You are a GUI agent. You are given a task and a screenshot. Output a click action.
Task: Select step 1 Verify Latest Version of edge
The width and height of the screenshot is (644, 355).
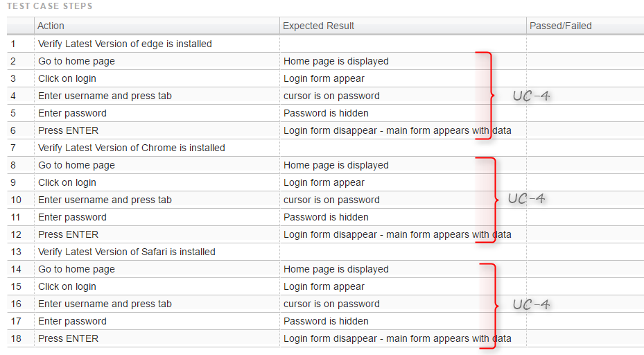pyautogui.click(x=125, y=44)
